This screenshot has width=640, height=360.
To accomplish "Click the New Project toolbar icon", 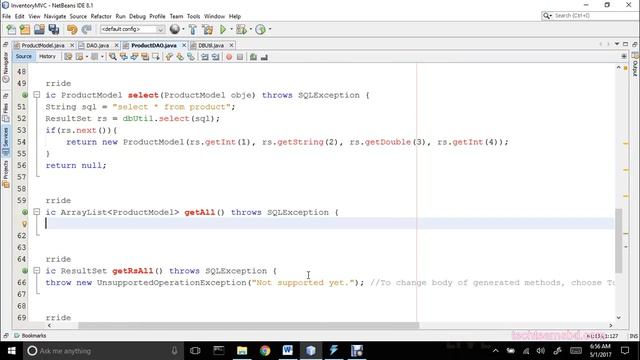I will point(25,29).
